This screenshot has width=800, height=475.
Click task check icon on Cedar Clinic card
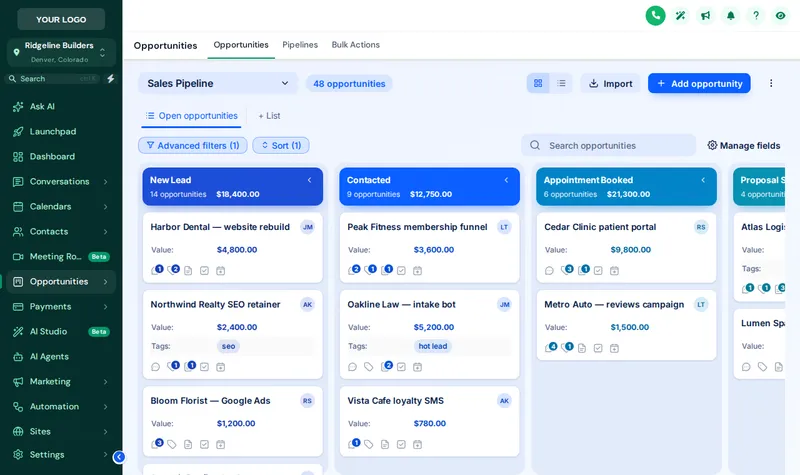coord(598,271)
